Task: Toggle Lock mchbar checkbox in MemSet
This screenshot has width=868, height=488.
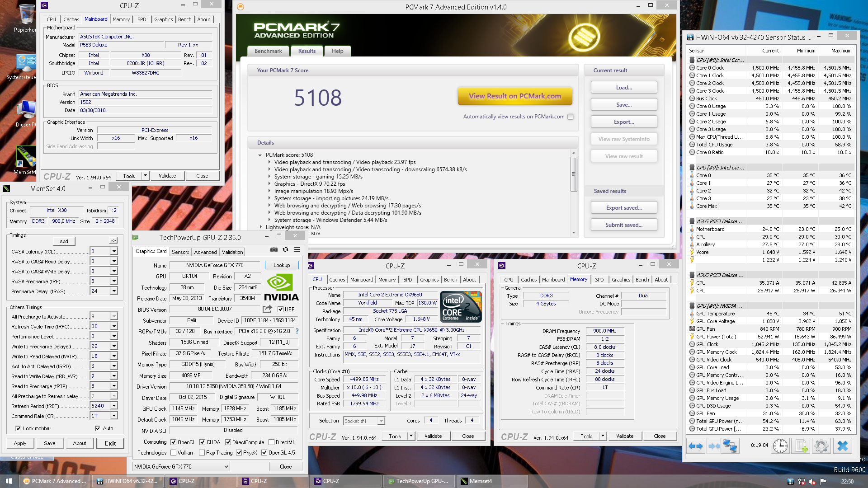Action: coord(18,428)
